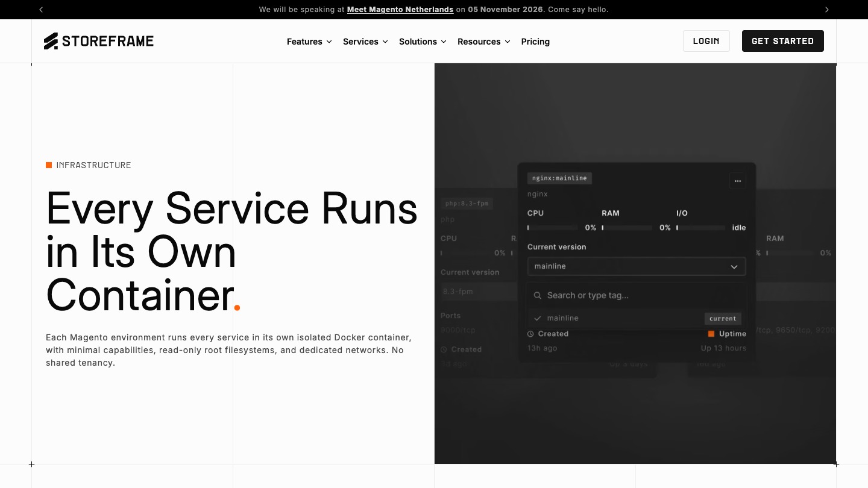Click the search magnifier icon in tag field
Image resolution: width=868 pixels, height=488 pixels.
538,296
